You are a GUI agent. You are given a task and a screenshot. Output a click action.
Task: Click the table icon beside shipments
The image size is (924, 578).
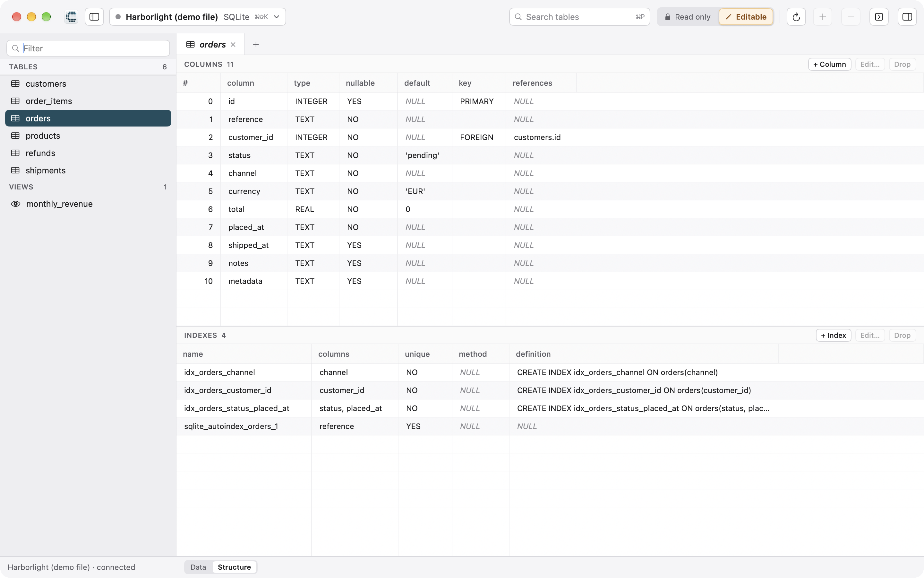(x=15, y=171)
